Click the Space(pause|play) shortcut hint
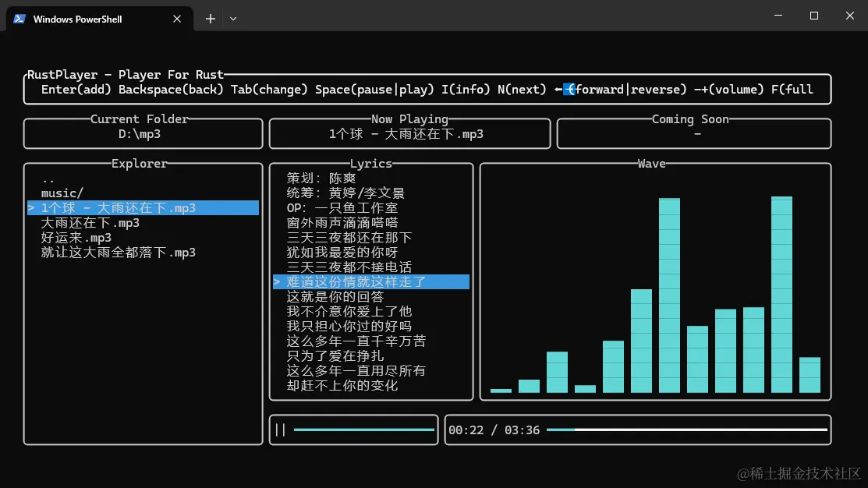The height and width of the screenshot is (488, 868). [x=375, y=90]
